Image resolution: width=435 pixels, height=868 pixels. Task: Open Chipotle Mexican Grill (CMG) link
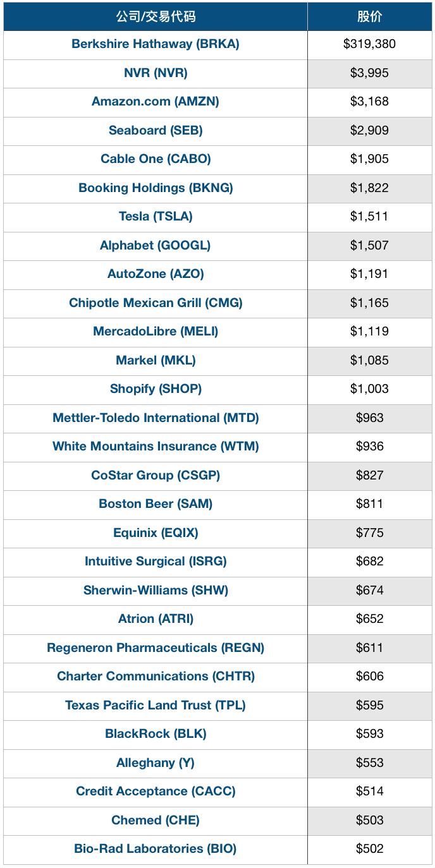[x=156, y=303]
